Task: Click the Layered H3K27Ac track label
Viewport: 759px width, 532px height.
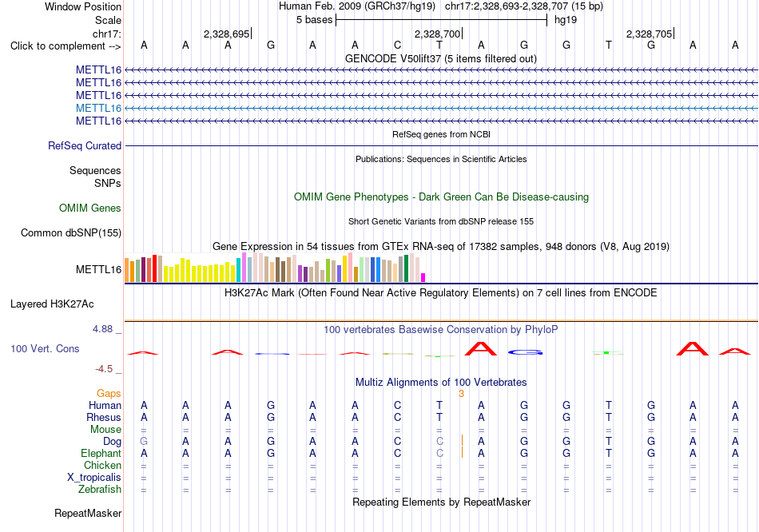Action: click(52, 304)
